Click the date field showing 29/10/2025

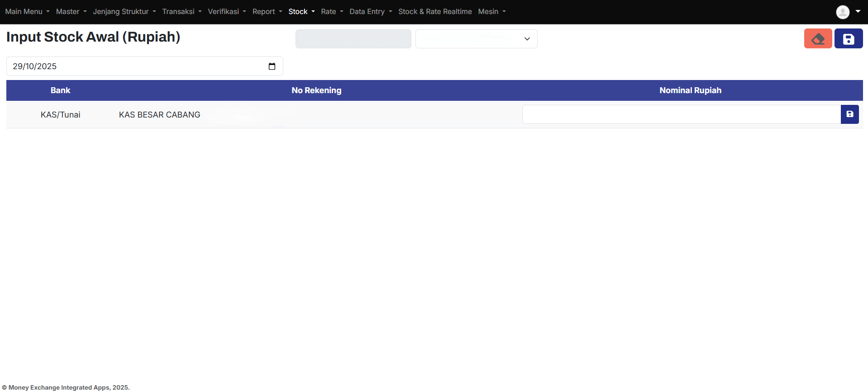[136, 66]
